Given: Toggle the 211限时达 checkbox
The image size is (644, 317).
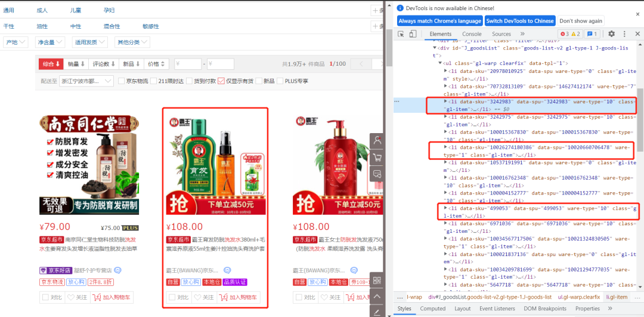Looking at the screenshot, I should (154, 81).
